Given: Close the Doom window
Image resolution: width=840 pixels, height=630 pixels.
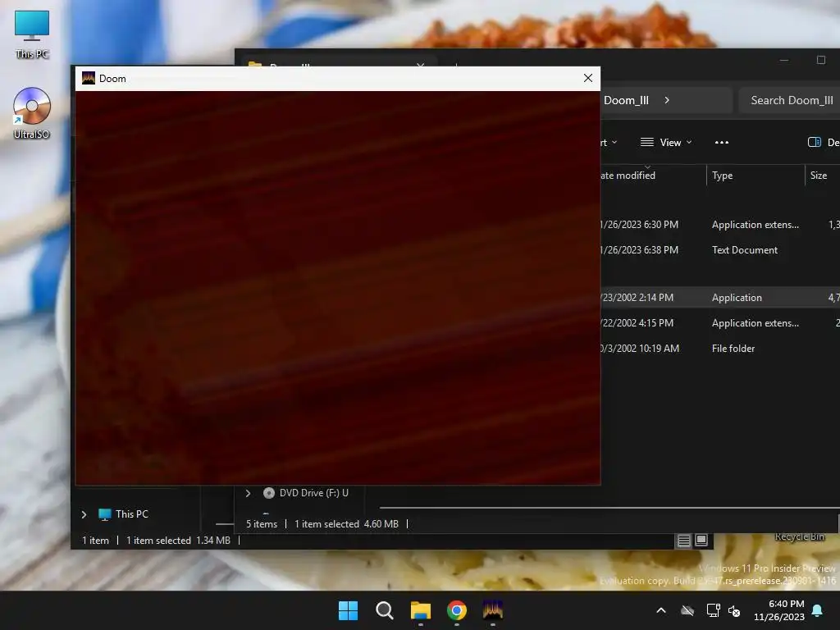Looking at the screenshot, I should pyautogui.click(x=587, y=78).
